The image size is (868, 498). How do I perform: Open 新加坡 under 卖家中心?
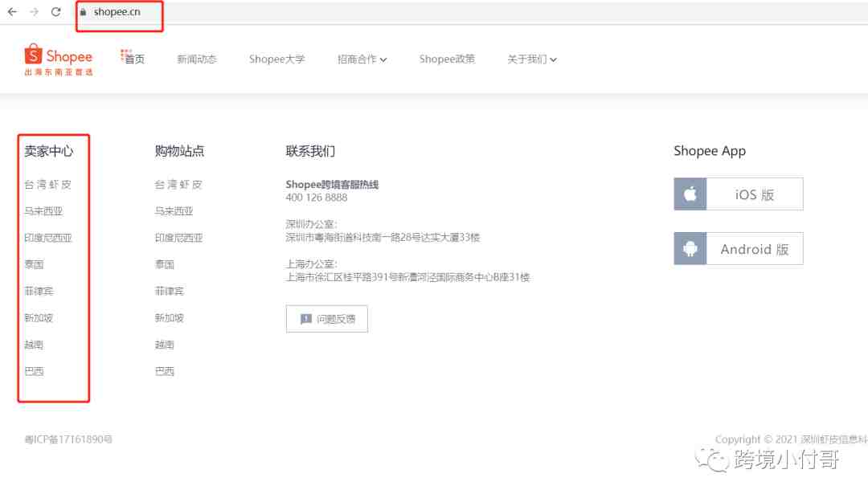pos(39,317)
